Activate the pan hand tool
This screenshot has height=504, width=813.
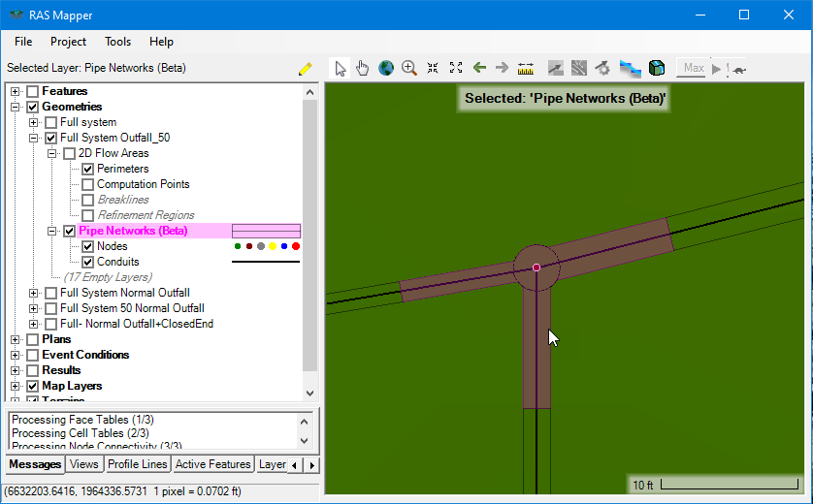pyautogui.click(x=363, y=68)
